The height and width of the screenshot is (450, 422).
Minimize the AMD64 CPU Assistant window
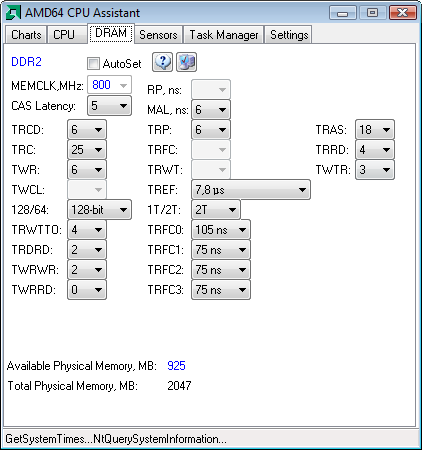343,13
